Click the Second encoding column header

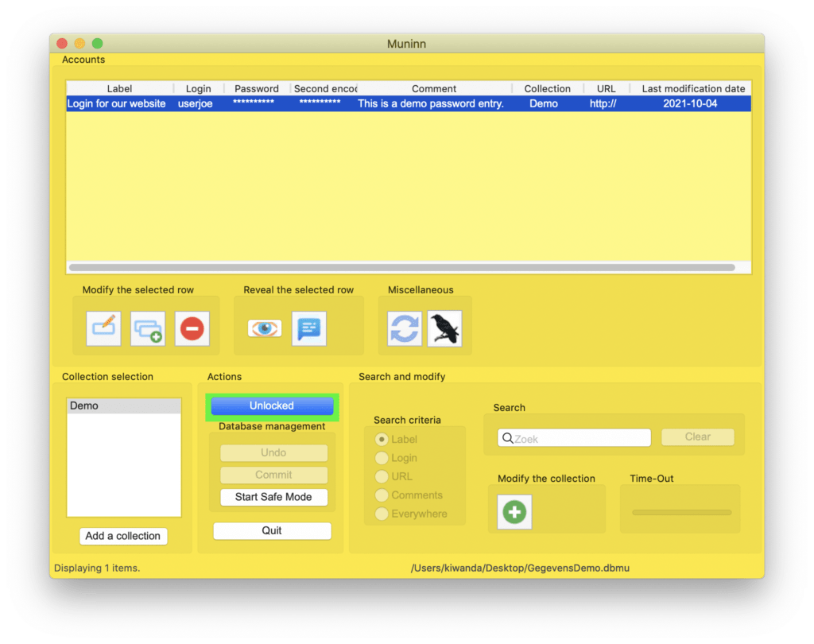click(x=324, y=89)
